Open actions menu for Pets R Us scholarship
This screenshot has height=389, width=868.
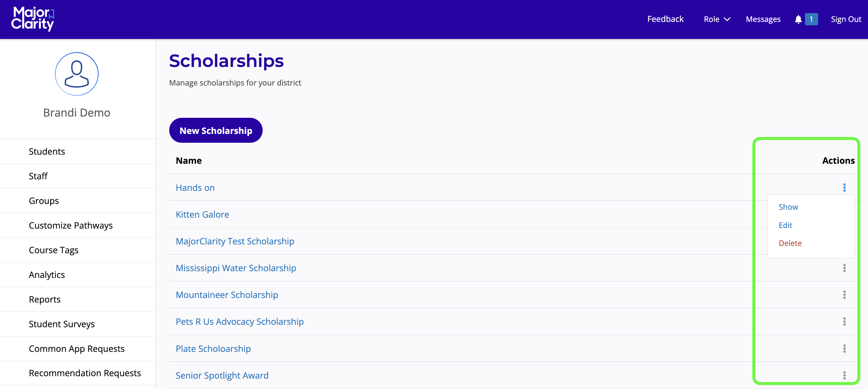844,322
